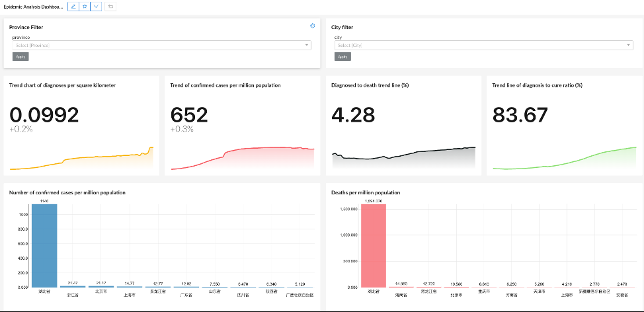644x312 pixels.
Task: Click the +0.3% change indicator
Action: coord(182,129)
